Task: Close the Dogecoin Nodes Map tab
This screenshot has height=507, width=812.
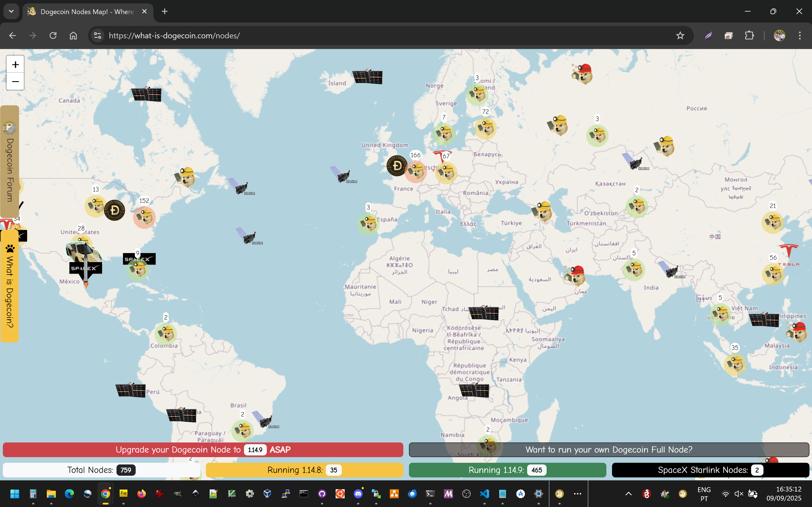Action: pos(145,11)
